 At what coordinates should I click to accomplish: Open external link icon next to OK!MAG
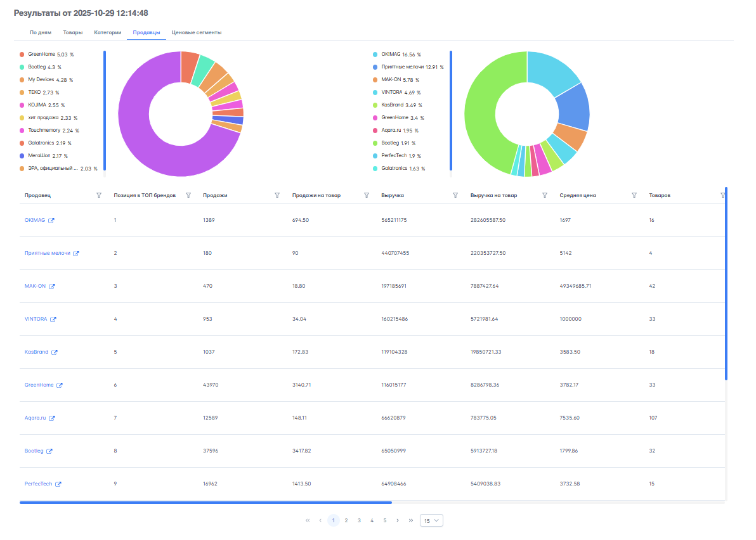pyautogui.click(x=51, y=221)
